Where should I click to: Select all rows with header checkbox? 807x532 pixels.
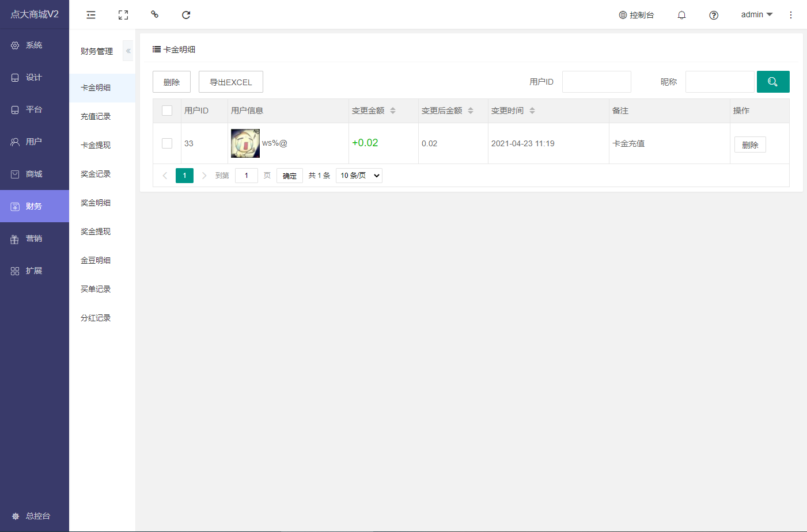(167, 111)
